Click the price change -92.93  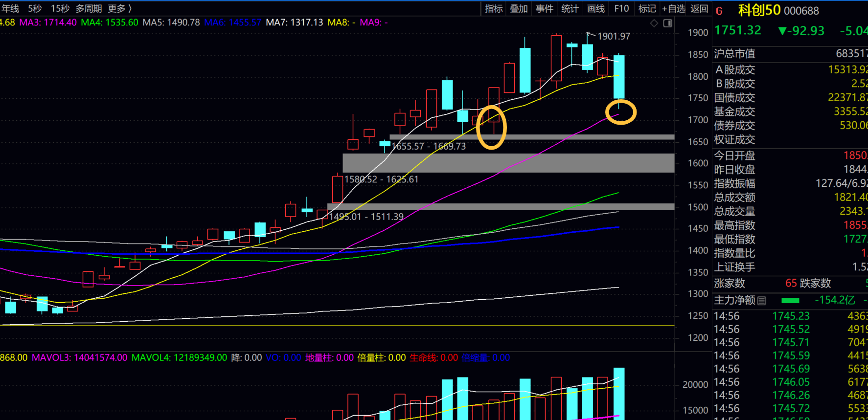[801, 31]
